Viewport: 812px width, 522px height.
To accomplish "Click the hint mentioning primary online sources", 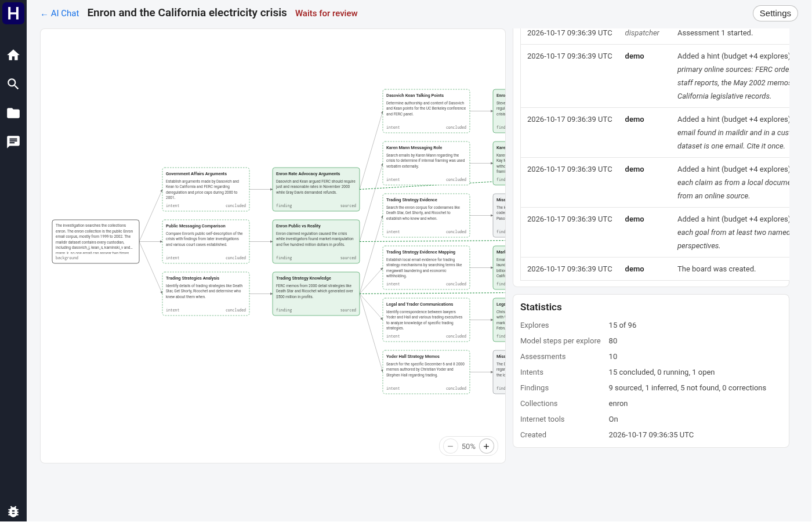I will (x=733, y=76).
